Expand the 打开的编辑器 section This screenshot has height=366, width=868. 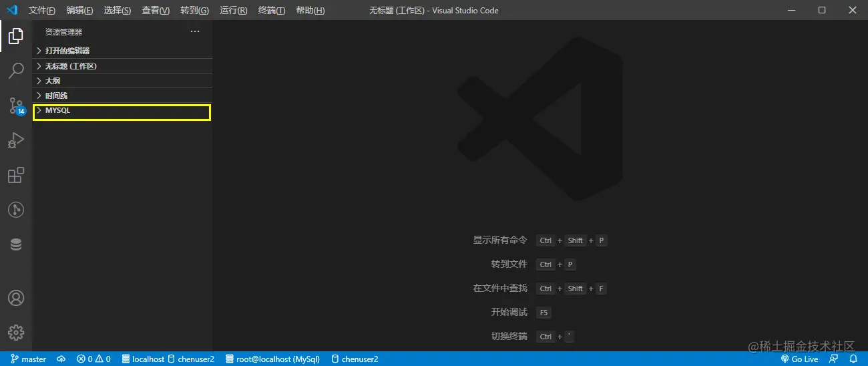click(x=123, y=51)
